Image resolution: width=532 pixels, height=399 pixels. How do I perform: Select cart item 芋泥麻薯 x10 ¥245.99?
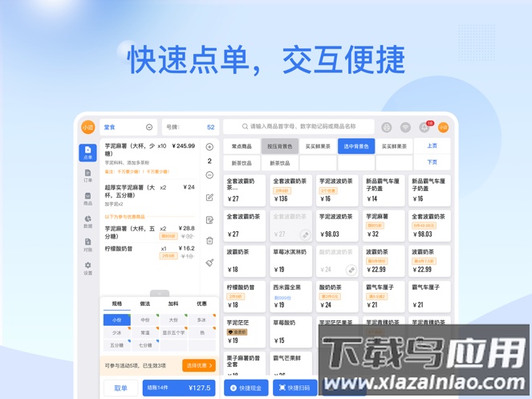pyautogui.click(x=149, y=158)
